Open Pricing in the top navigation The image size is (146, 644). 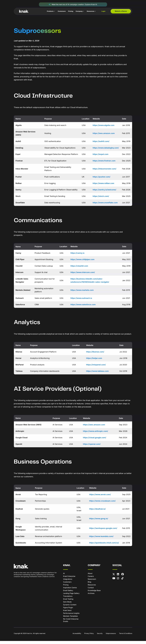(71, 11)
